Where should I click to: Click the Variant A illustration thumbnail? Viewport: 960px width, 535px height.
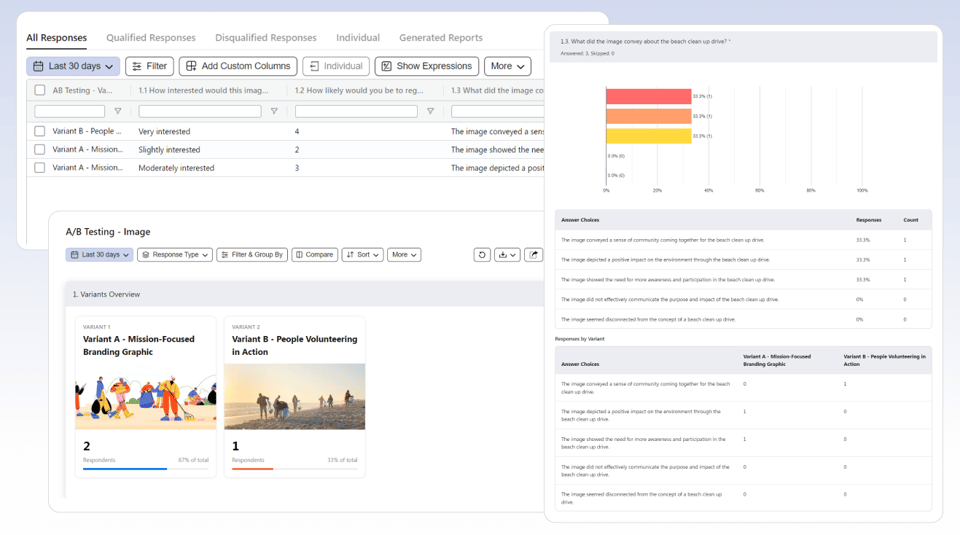pyautogui.click(x=146, y=397)
